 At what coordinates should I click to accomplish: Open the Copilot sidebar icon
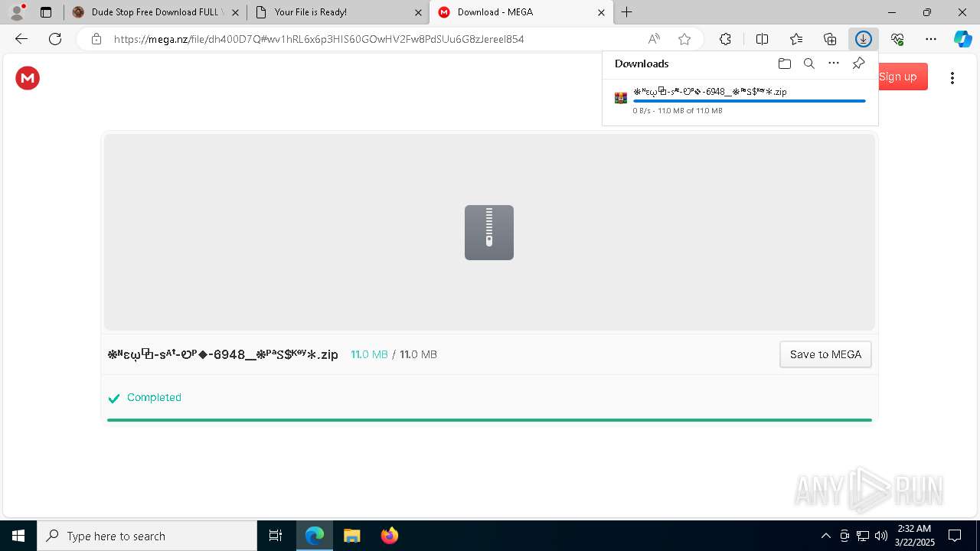(x=962, y=39)
